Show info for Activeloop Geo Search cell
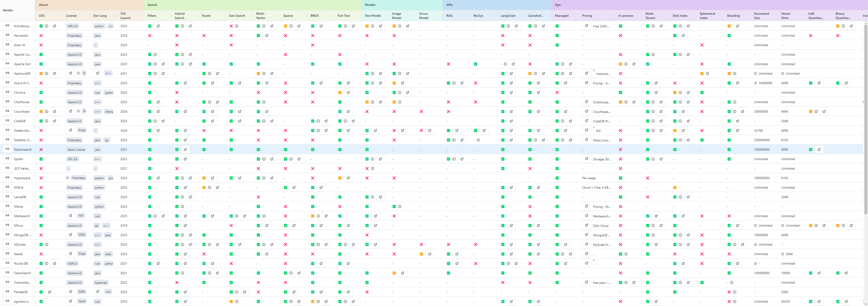The image size is (868, 306). tap(237, 26)
